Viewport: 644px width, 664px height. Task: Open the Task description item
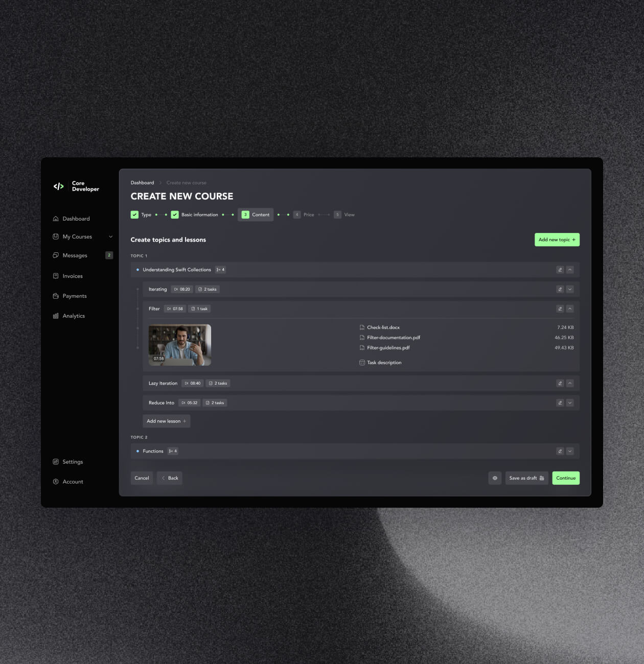click(x=384, y=363)
